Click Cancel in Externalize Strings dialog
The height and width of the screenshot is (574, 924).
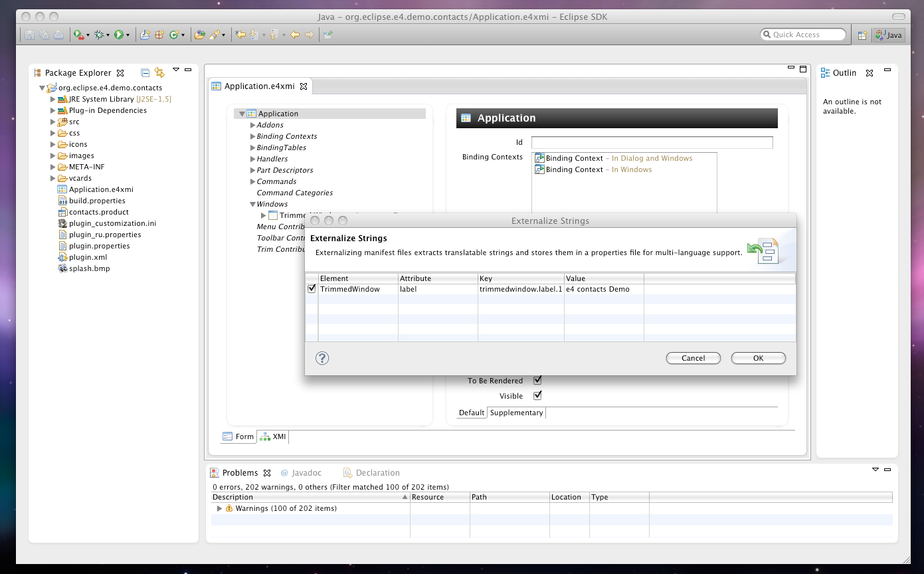point(693,358)
